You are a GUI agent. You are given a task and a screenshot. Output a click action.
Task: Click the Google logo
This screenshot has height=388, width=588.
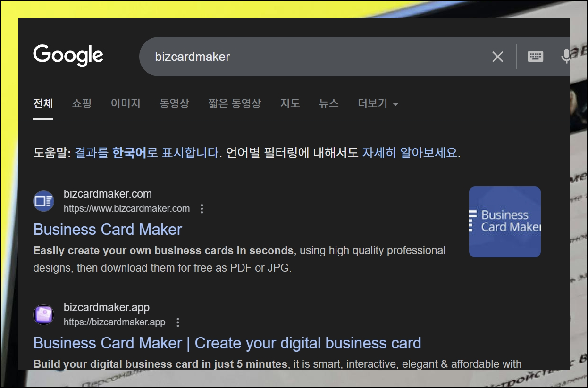[68, 56]
